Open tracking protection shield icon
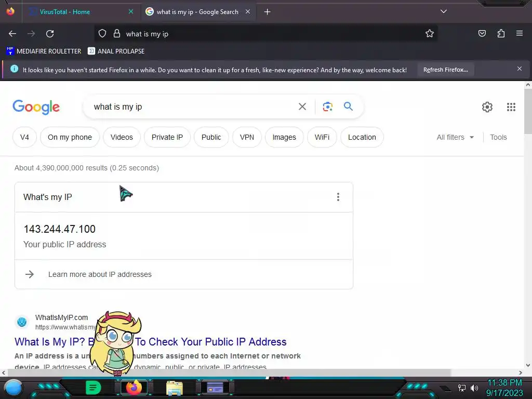 [102, 34]
